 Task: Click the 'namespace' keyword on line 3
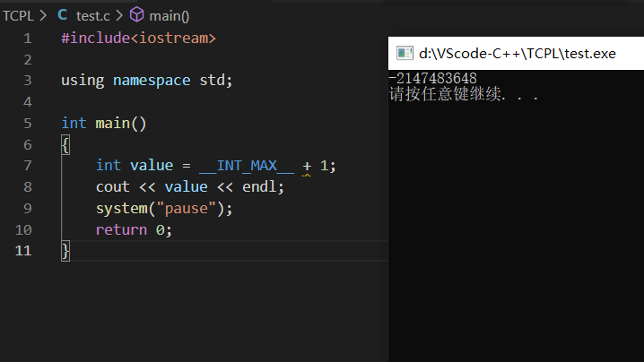[152, 81]
